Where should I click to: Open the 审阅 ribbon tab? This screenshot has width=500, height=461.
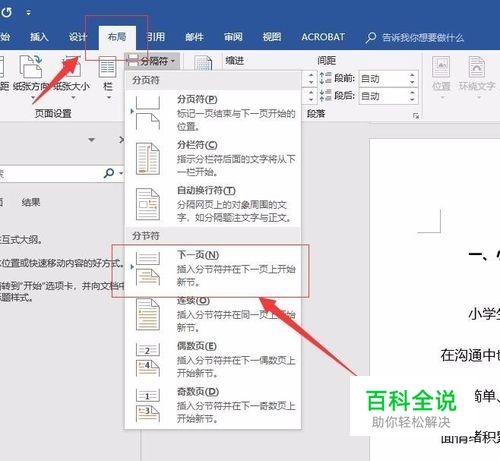(233, 37)
